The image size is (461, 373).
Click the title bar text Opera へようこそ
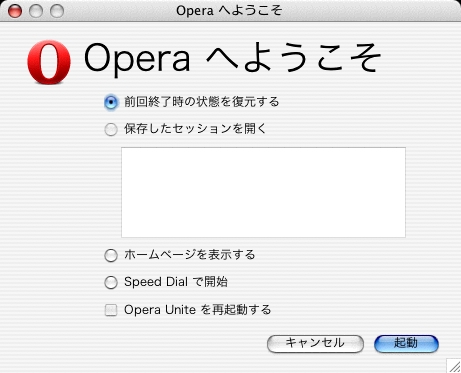coord(229,11)
